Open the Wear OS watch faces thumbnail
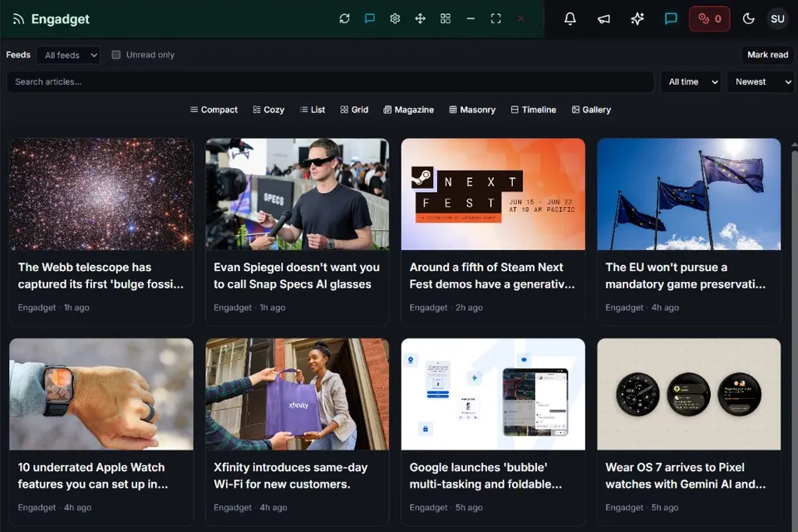The image size is (798, 532). (688, 394)
